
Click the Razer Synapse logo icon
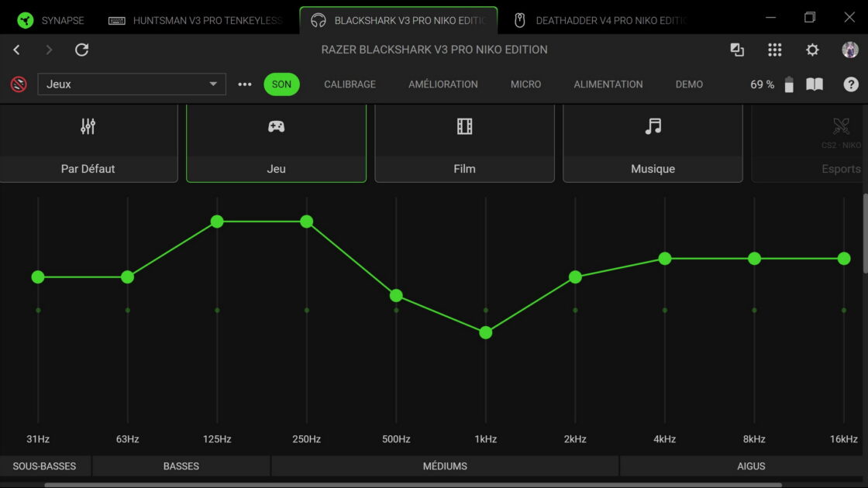(x=25, y=20)
